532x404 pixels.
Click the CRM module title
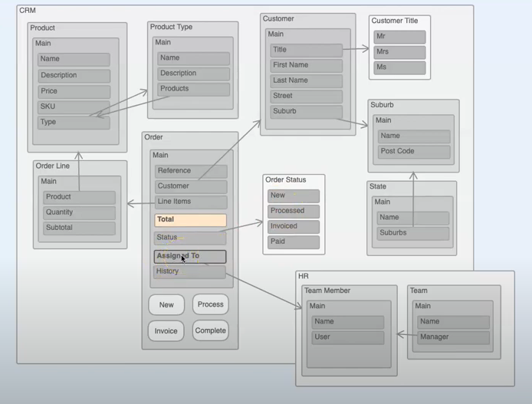click(28, 11)
